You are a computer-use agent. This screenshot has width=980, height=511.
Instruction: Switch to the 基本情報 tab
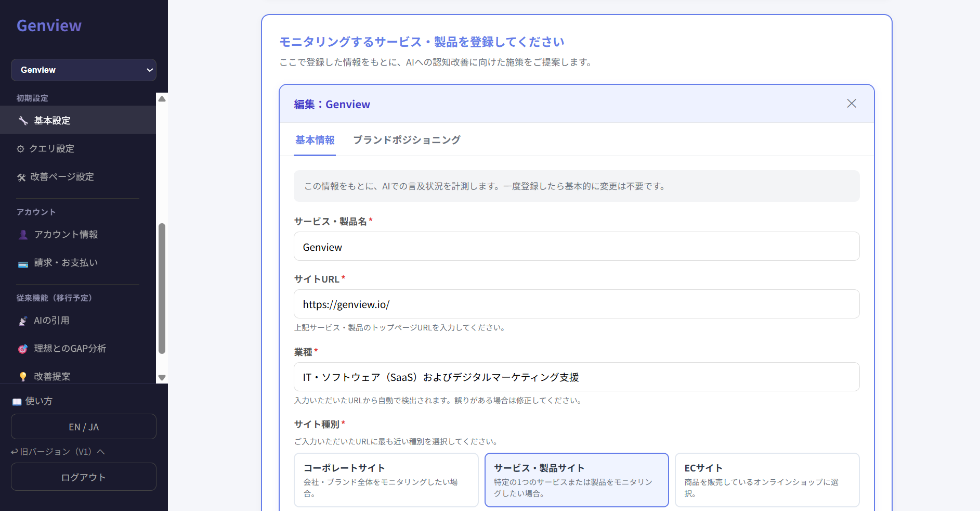(x=315, y=140)
